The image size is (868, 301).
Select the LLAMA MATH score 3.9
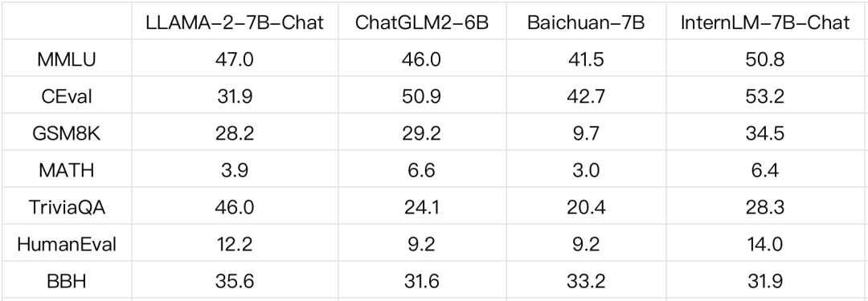[235, 170]
